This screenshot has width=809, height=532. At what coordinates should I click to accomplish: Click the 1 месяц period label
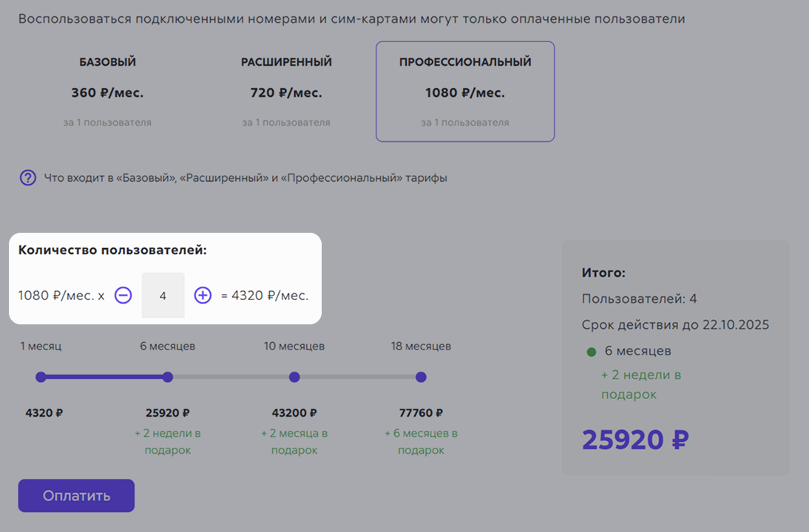point(41,346)
